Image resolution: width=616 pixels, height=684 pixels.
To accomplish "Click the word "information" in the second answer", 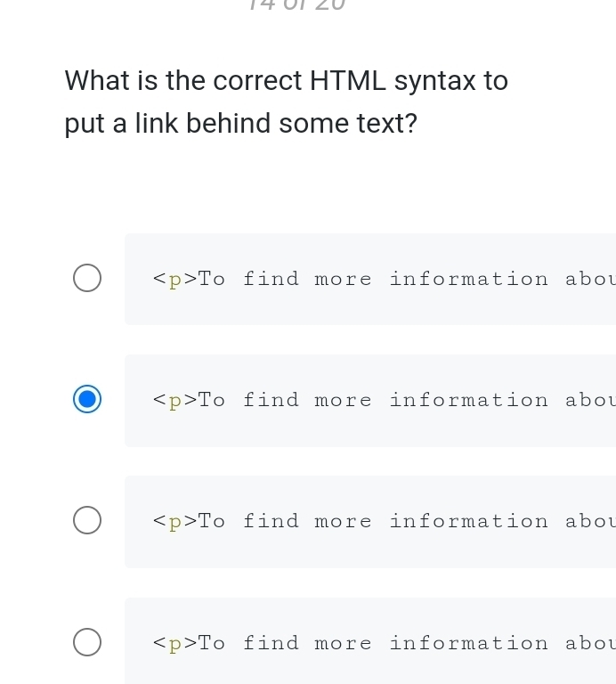I will point(468,400).
